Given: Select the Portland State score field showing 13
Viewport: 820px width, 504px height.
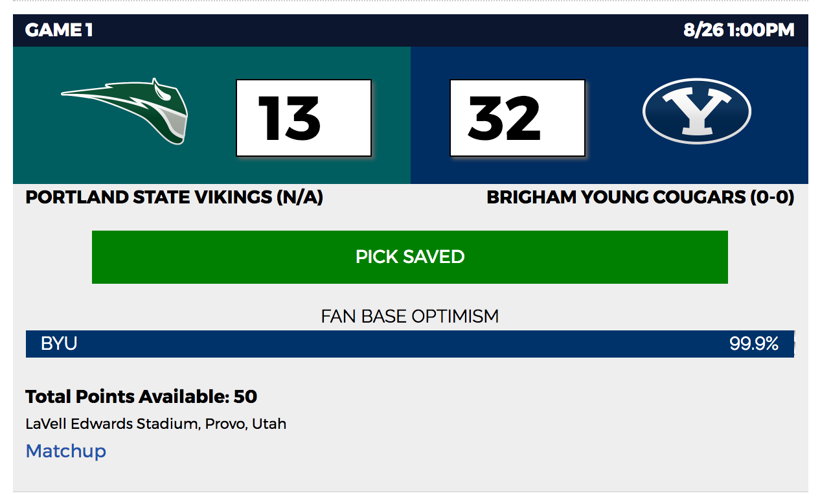Looking at the screenshot, I should pos(304,118).
